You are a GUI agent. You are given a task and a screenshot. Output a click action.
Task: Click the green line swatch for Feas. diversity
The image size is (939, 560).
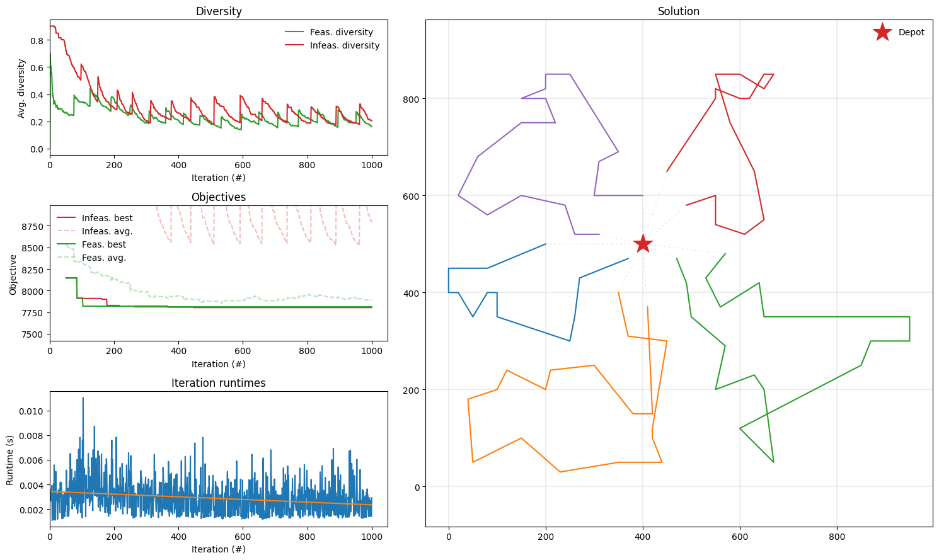[294, 32]
